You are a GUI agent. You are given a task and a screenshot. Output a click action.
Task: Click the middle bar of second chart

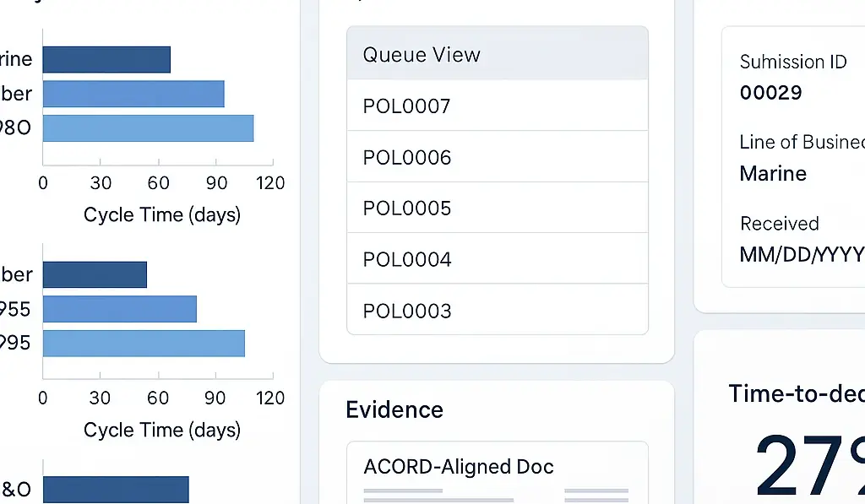(x=119, y=309)
